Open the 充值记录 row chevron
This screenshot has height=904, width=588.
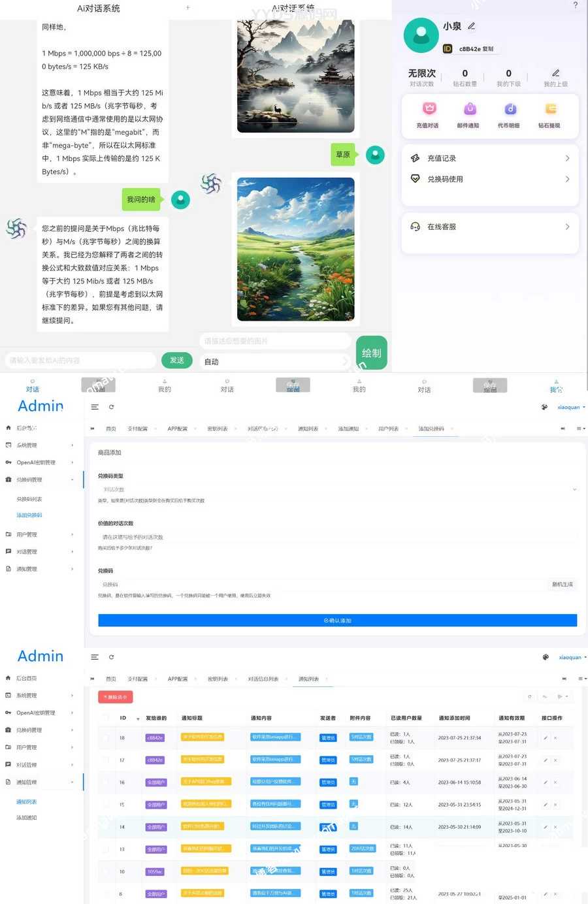click(567, 158)
